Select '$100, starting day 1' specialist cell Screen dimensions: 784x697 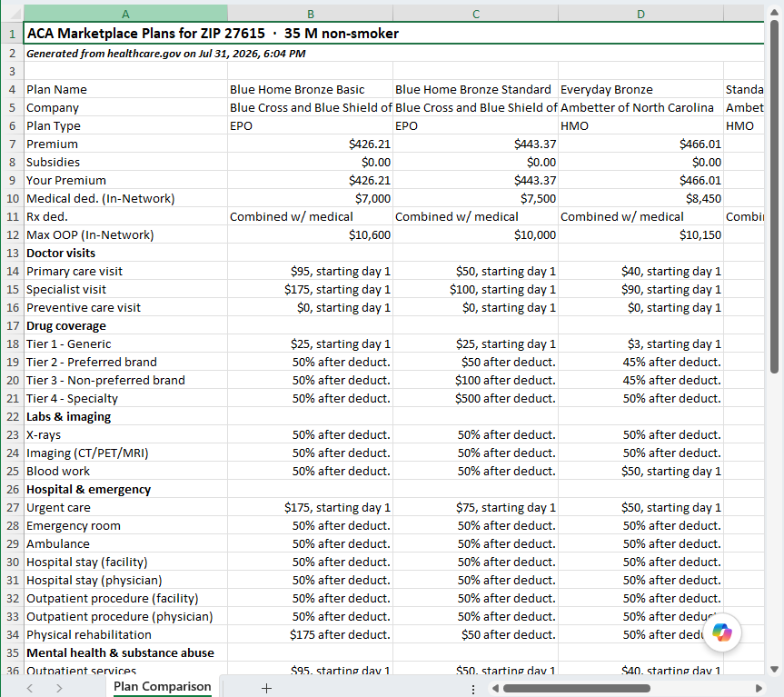(476, 290)
